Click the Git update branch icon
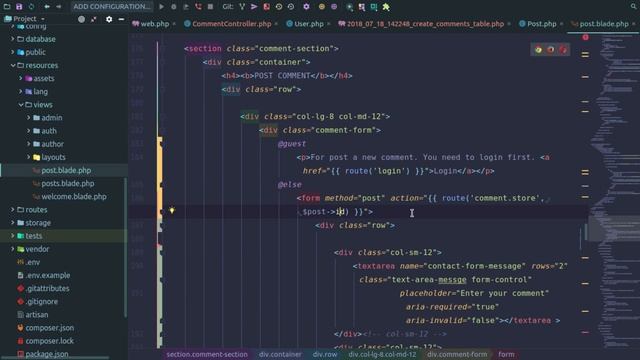Image resolution: width=640 pixels, height=360 pixels. click(242, 7)
